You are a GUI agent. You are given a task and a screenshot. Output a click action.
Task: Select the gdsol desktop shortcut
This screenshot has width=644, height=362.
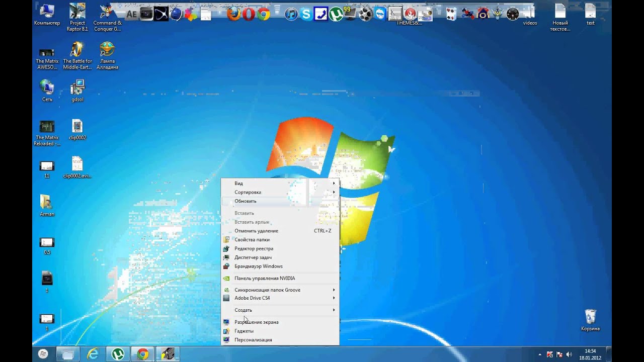[x=77, y=90]
